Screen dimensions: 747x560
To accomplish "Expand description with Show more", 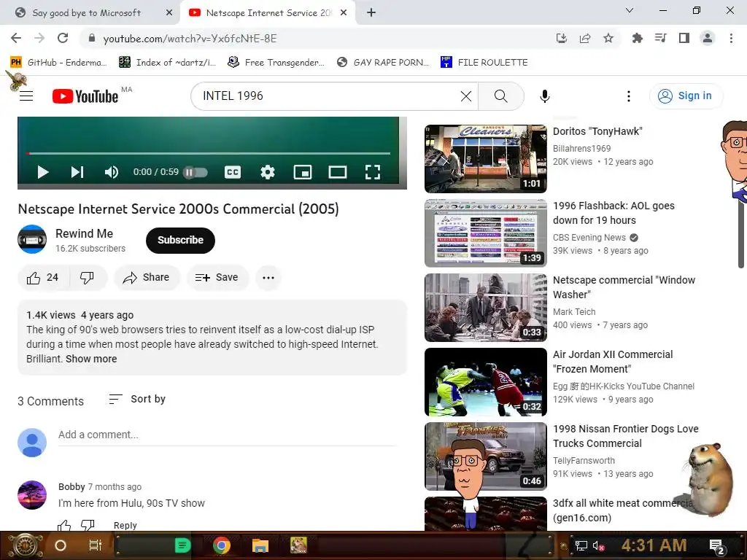I will [x=91, y=359].
